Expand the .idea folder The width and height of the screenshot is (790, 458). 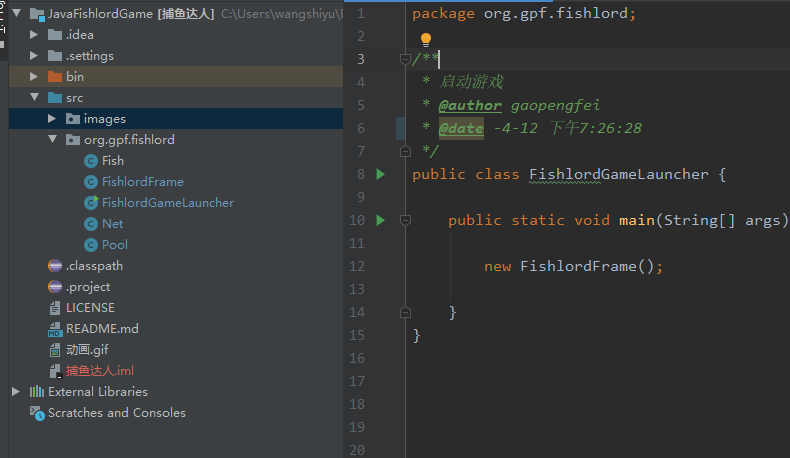[x=34, y=34]
